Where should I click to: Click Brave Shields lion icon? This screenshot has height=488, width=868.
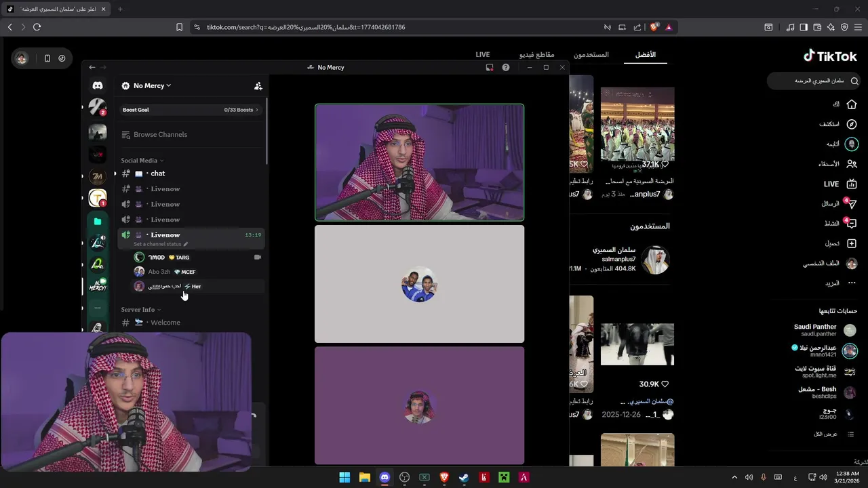coord(654,27)
